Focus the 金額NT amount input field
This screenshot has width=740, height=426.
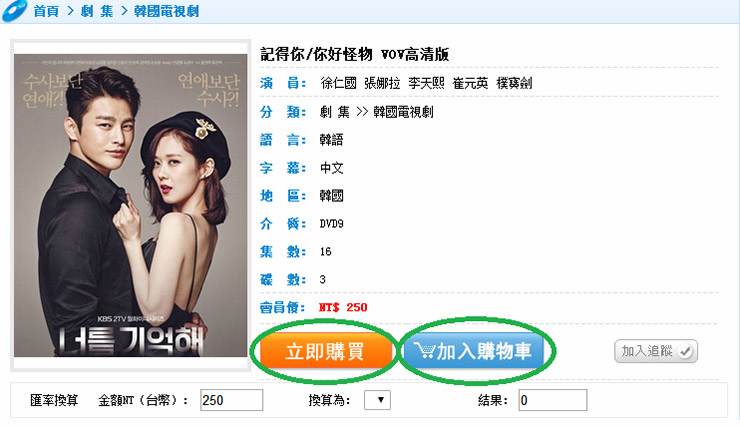(x=231, y=400)
